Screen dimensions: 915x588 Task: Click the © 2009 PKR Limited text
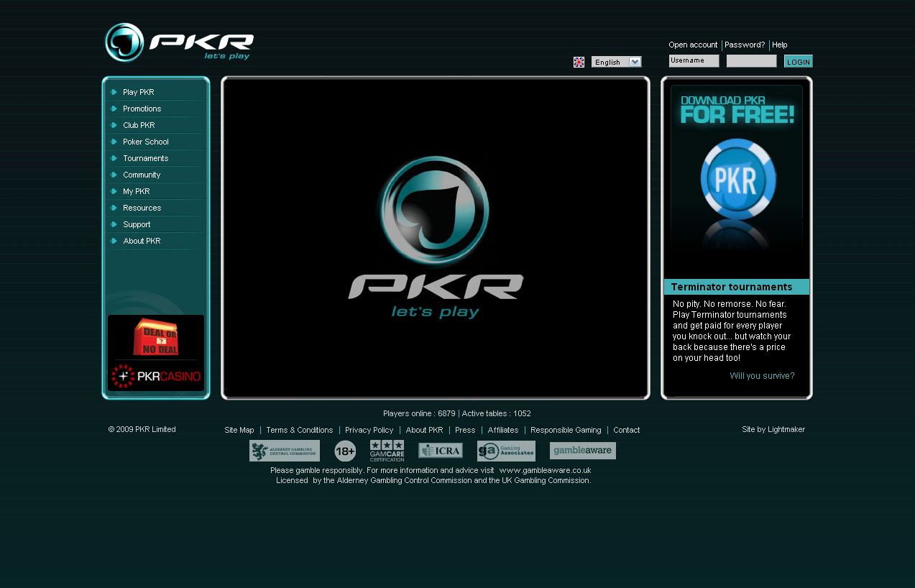(x=142, y=429)
